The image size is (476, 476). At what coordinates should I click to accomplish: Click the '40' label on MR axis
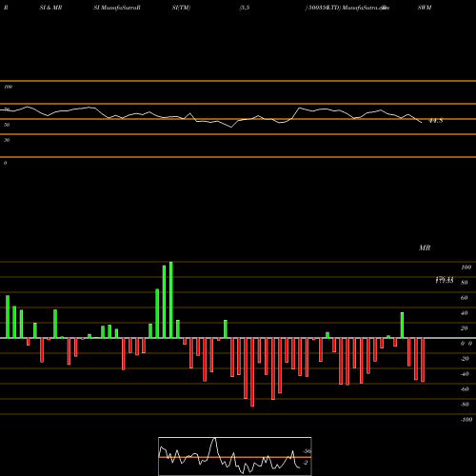tap(465, 313)
